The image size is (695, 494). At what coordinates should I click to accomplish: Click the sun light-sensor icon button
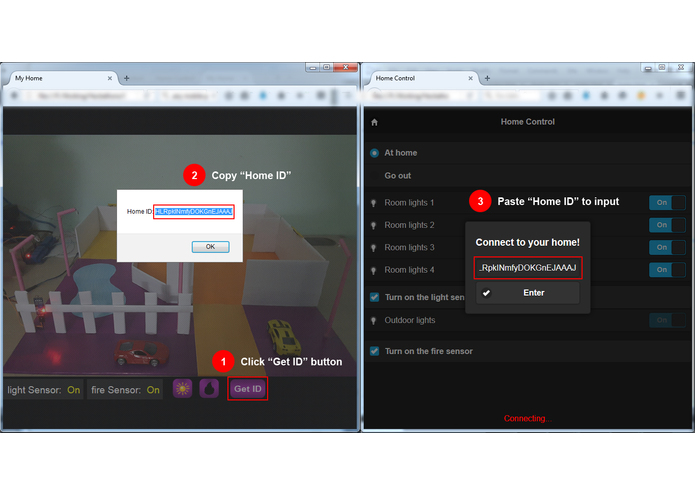[x=182, y=389]
